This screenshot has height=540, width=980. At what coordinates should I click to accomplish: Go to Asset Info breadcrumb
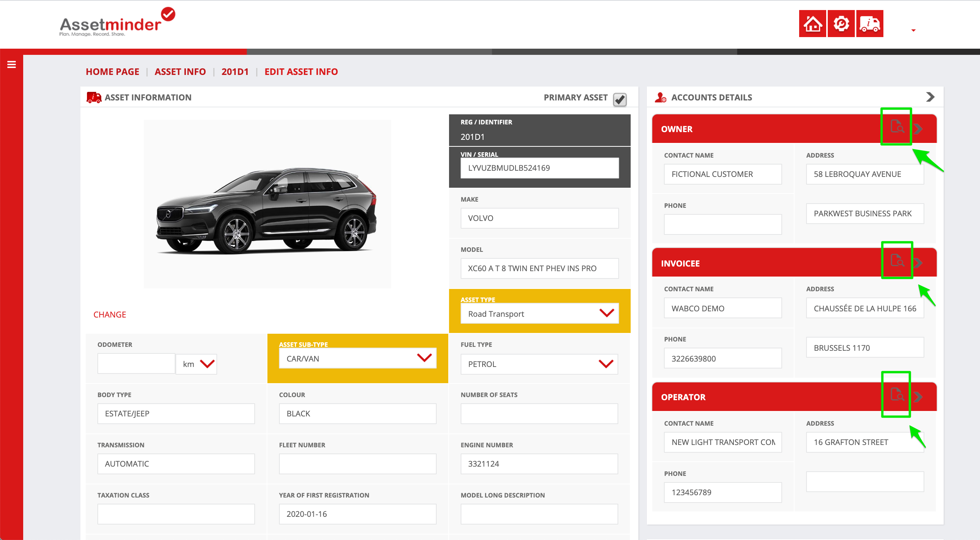click(180, 71)
